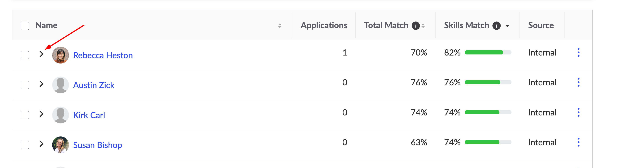Open more options for Kirk Carl
The width and height of the screenshot is (644, 168).
coord(578,112)
